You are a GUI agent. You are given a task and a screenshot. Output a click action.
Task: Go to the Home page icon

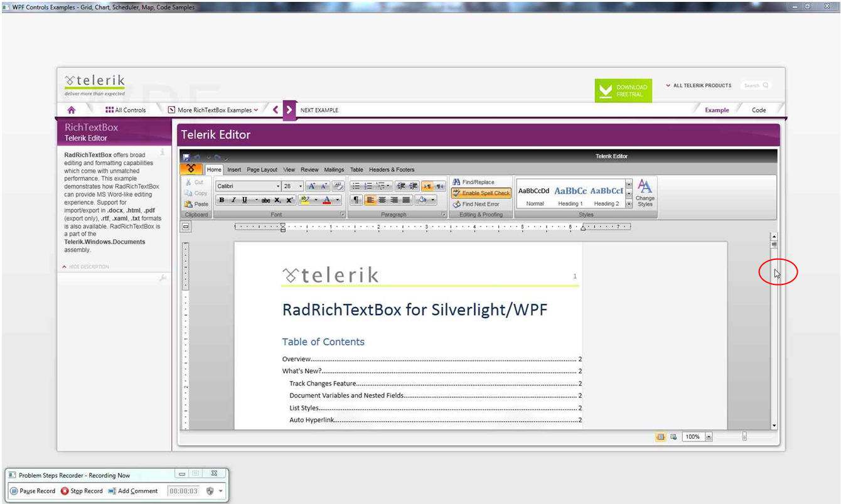point(71,110)
